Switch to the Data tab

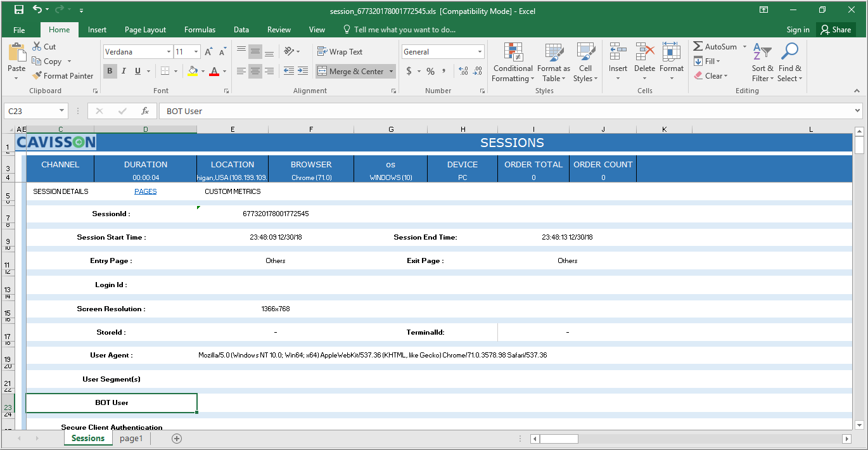tap(241, 30)
